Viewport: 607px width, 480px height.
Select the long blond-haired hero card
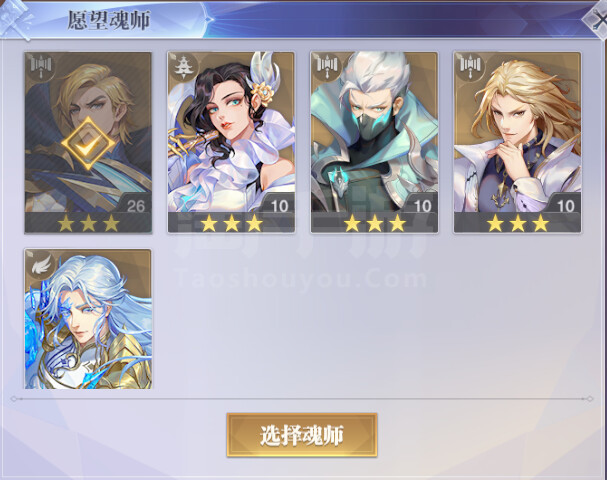point(518,142)
